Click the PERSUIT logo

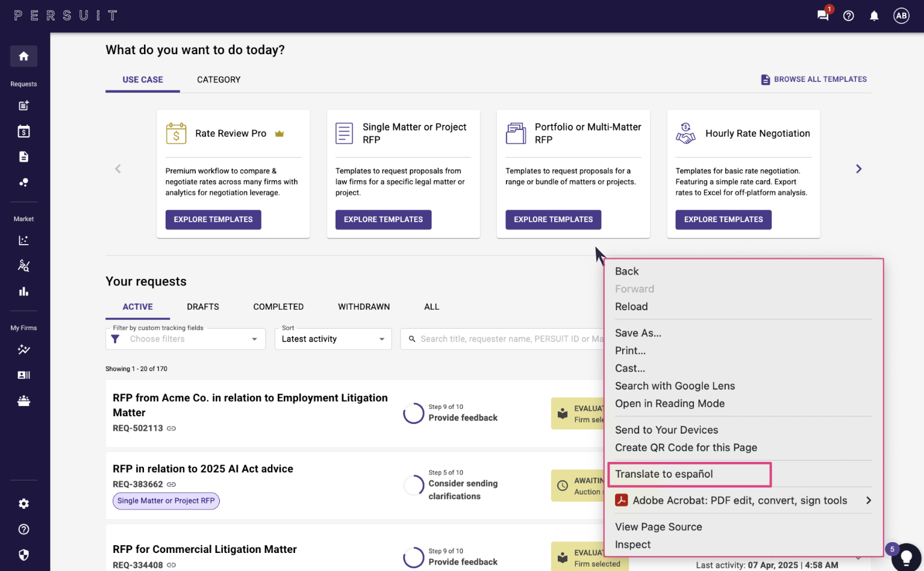(66, 16)
